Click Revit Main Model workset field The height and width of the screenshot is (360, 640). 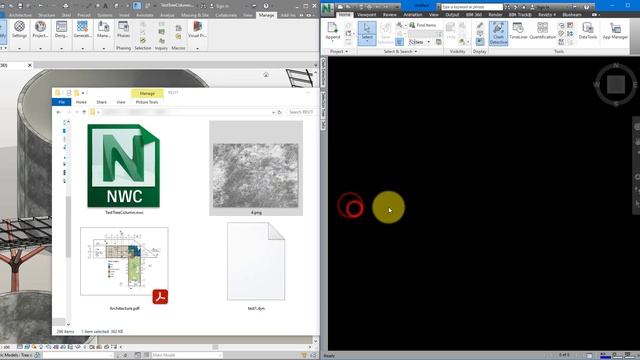186,355
